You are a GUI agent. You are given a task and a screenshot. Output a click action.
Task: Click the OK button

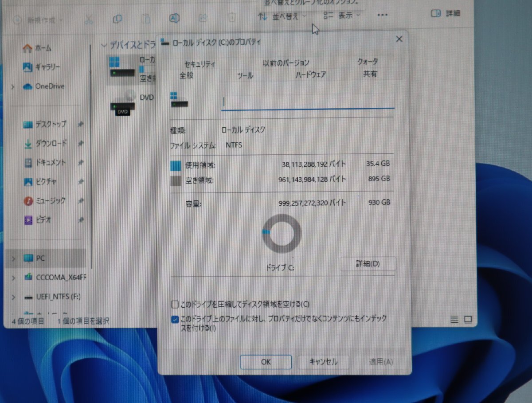[266, 362]
